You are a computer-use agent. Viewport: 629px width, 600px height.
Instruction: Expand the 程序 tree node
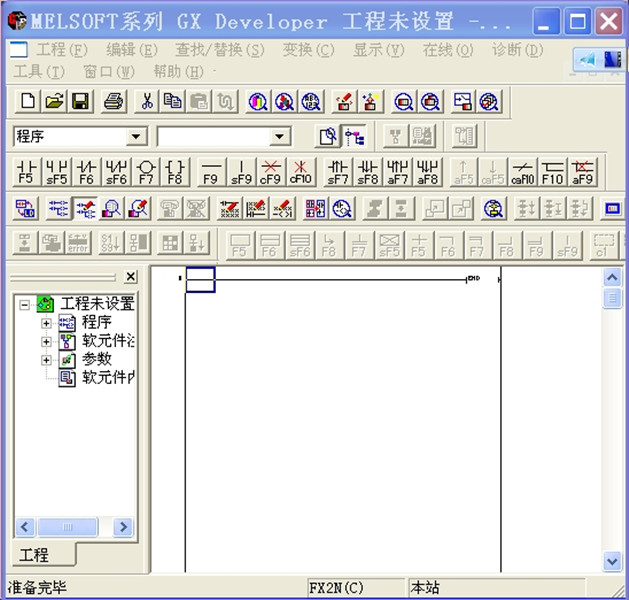tap(46, 323)
